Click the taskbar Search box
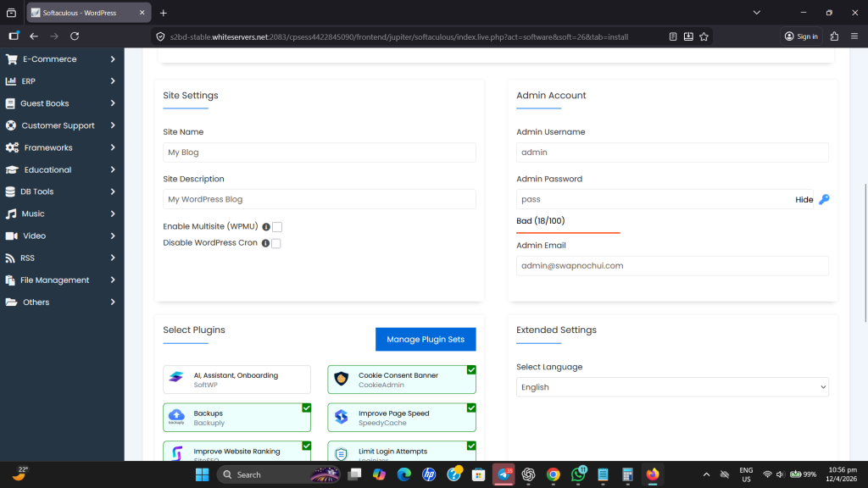868x488 pixels. (x=279, y=474)
